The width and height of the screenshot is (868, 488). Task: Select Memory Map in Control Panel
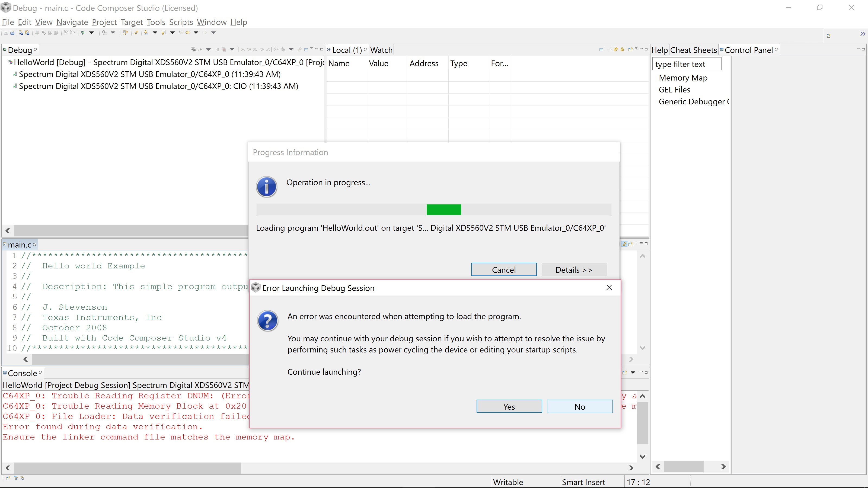point(683,78)
